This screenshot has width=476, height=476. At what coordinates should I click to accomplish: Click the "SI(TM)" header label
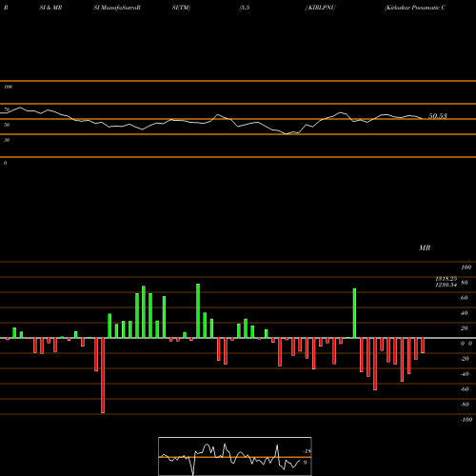point(181,8)
